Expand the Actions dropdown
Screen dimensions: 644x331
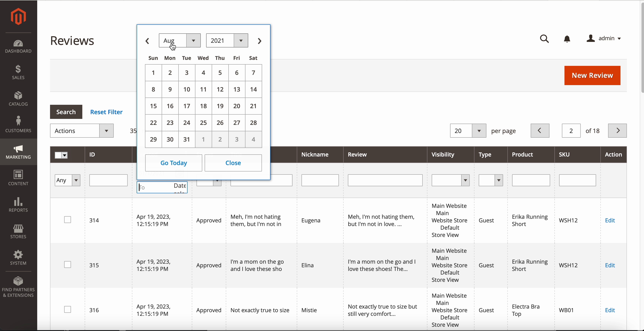click(82, 131)
